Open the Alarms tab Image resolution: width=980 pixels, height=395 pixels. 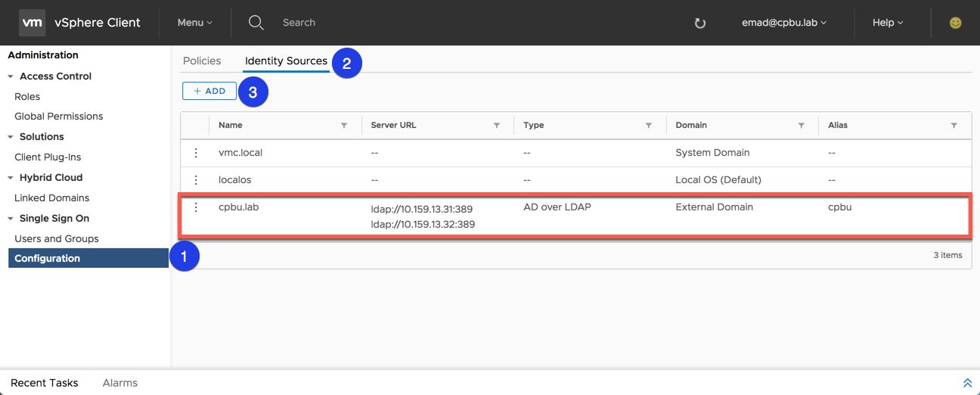click(x=120, y=383)
